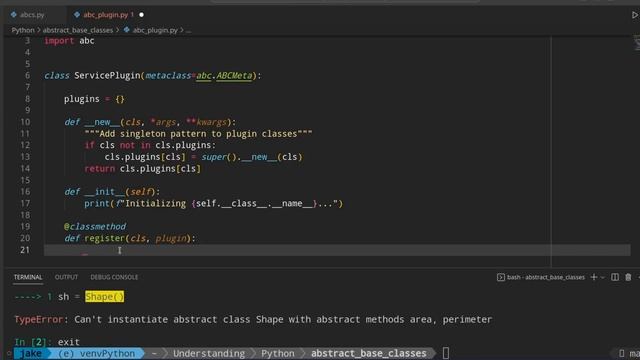The width and height of the screenshot is (640, 360).
Task: Click the 'plugins = {}' assignment
Action: [94, 99]
